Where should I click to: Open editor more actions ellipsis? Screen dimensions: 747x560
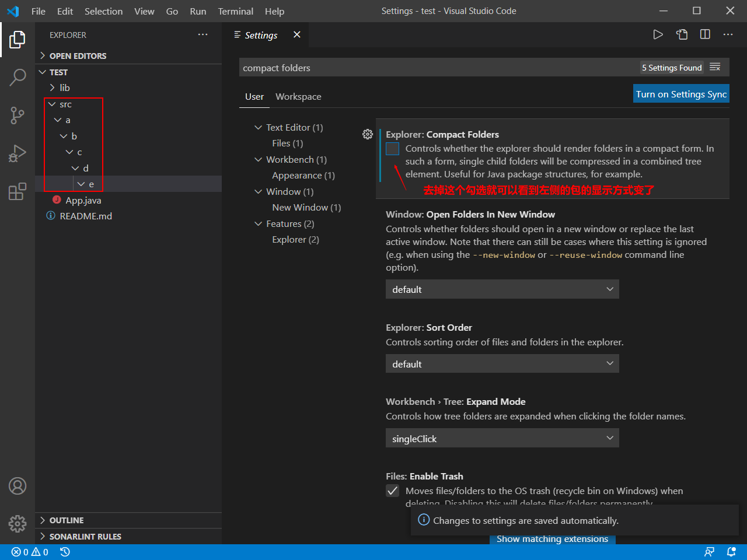click(728, 34)
